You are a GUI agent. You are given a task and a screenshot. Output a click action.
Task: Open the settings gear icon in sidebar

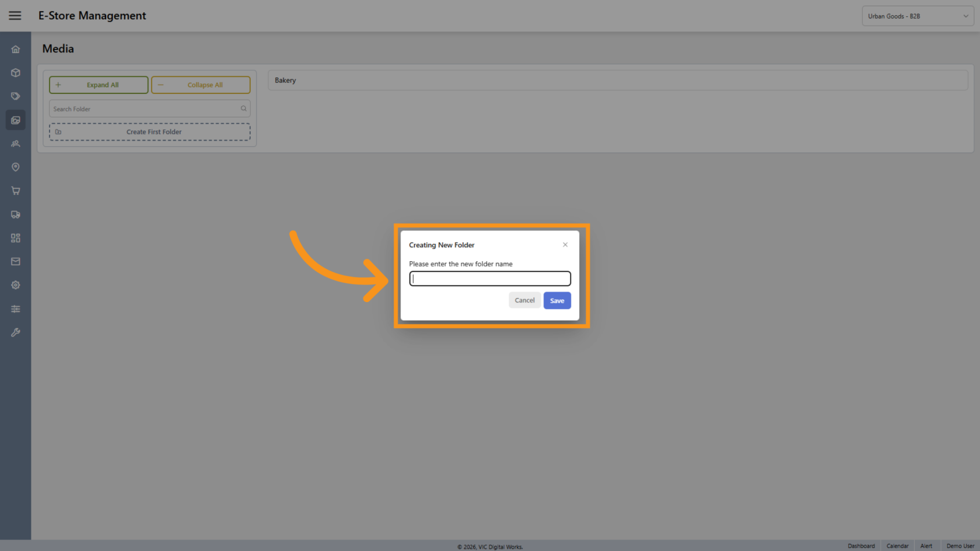click(16, 285)
